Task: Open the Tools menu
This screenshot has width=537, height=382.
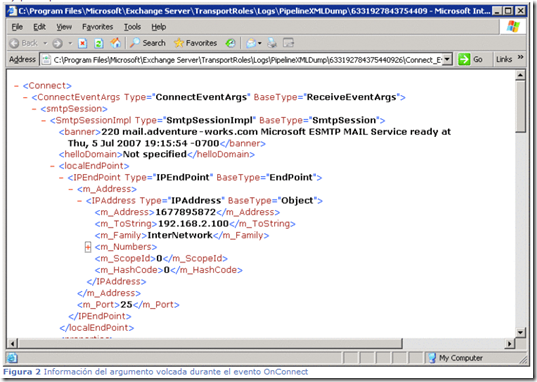Action: coord(132,27)
